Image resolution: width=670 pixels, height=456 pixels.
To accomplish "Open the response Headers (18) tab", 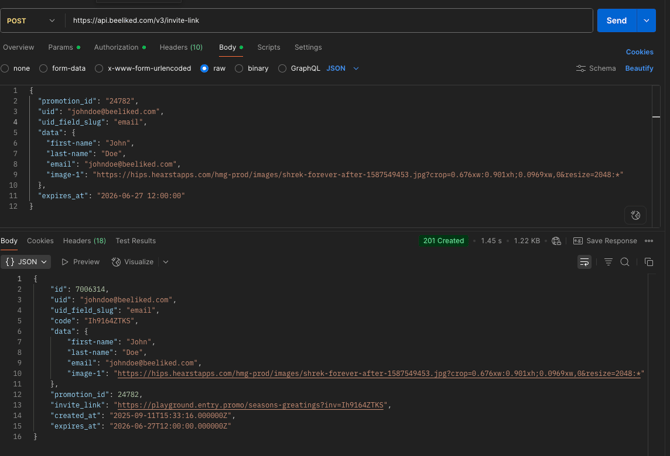I will coord(84,241).
